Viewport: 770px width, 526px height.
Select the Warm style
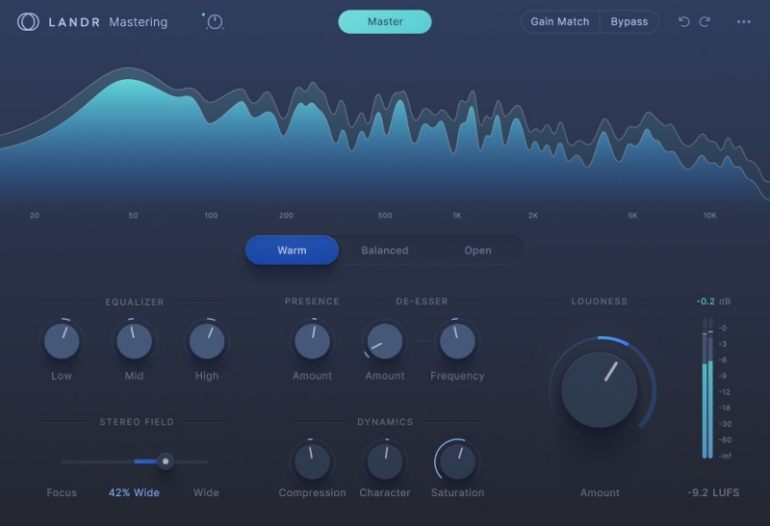click(x=292, y=250)
